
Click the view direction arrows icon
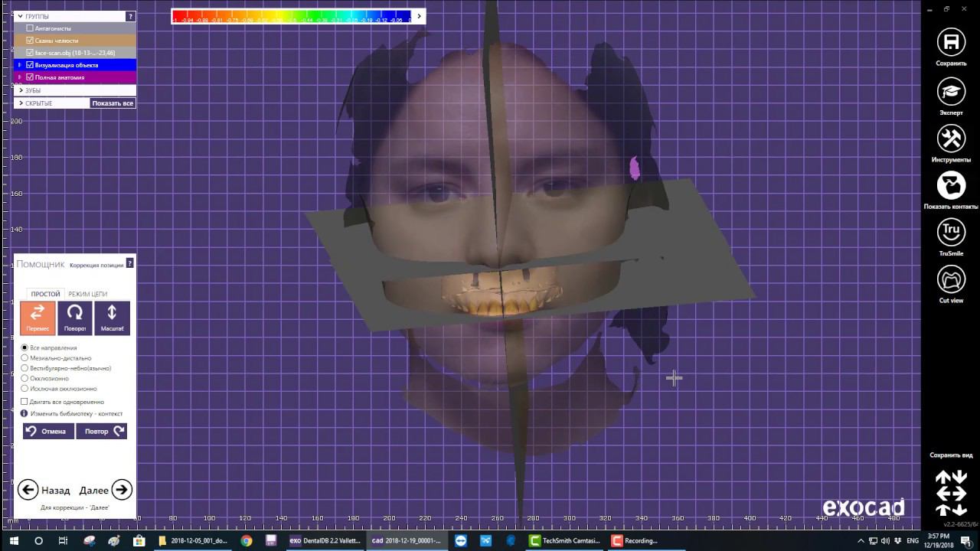[x=951, y=493]
